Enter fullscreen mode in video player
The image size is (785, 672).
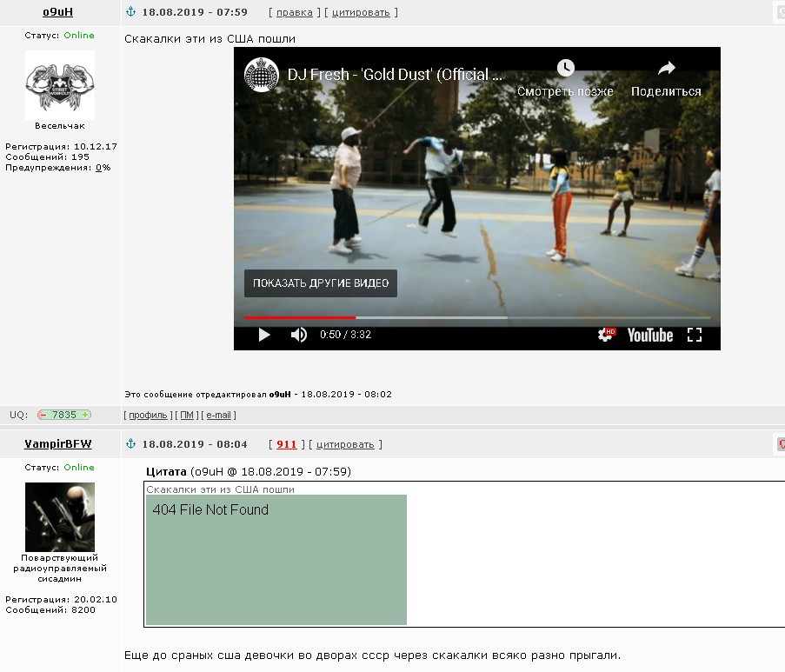[695, 335]
